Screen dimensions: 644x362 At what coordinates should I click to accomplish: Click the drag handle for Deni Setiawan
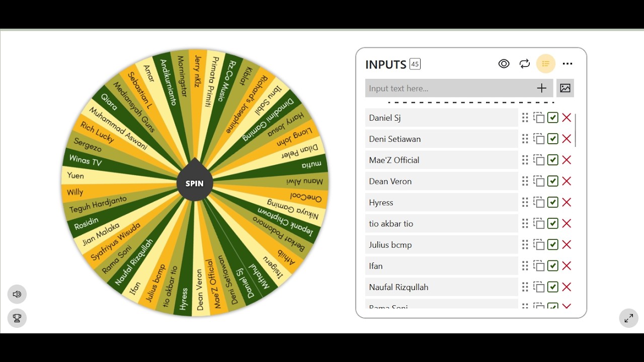[x=525, y=139]
